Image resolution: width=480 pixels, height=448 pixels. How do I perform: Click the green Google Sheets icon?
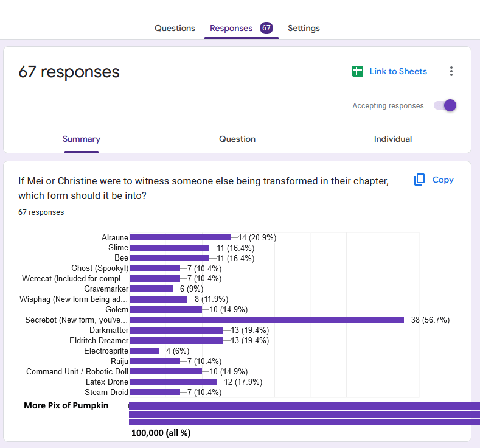click(x=358, y=71)
